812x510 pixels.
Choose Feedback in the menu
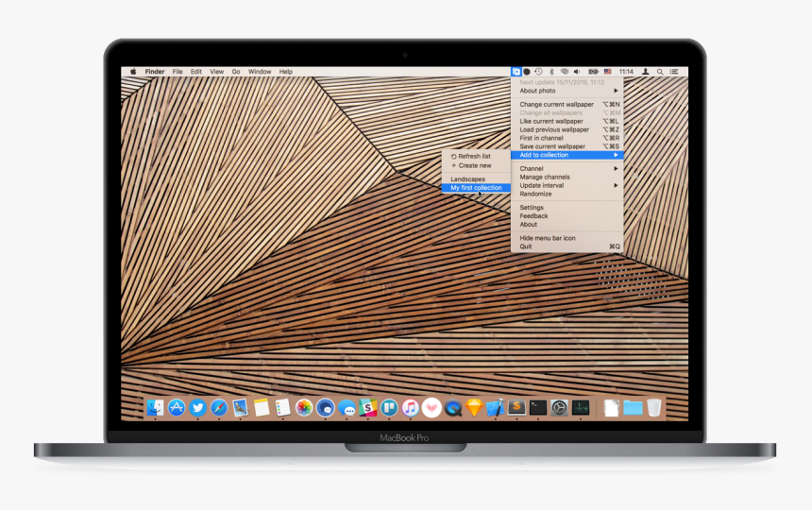[x=567, y=216]
